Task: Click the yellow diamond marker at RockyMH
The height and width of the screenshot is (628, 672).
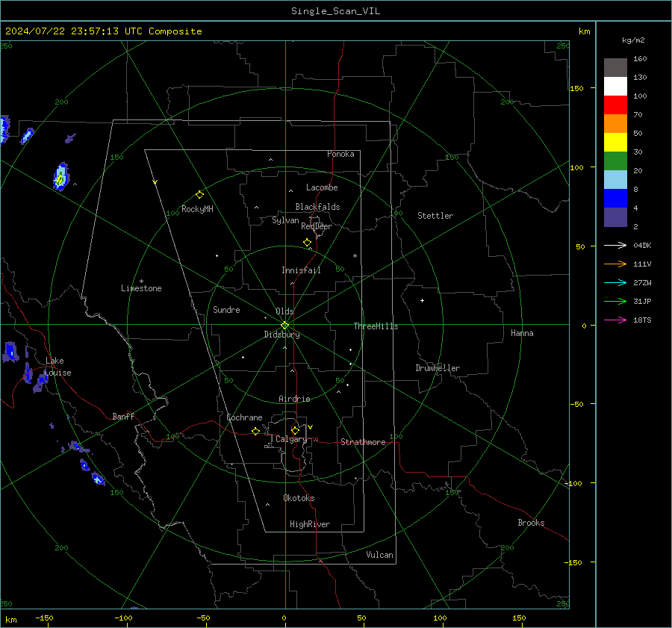Action: [x=199, y=195]
